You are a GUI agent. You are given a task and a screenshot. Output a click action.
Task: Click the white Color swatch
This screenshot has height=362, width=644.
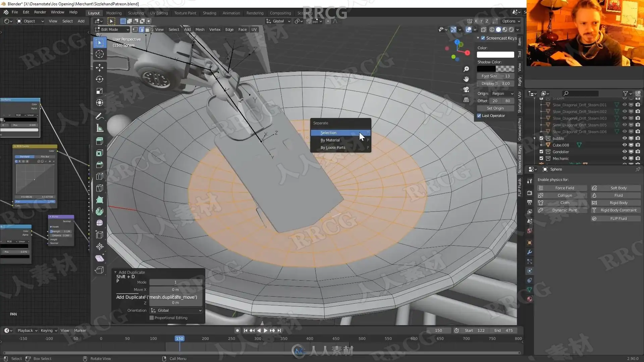coord(495,55)
